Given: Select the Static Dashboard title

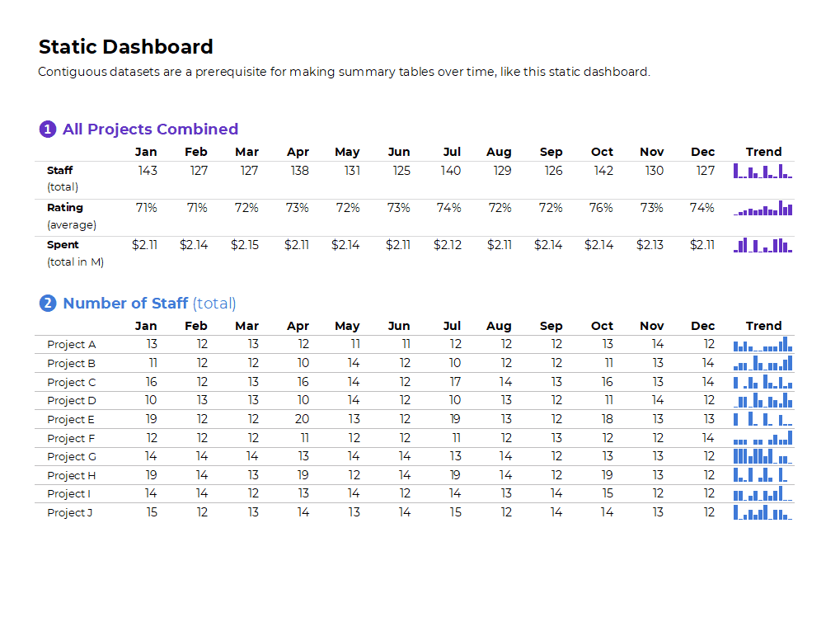Looking at the screenshot, I should [x=126, y=47].
